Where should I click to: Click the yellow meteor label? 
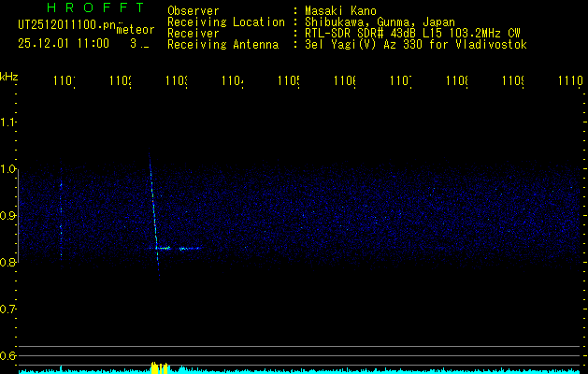(136, 30)
